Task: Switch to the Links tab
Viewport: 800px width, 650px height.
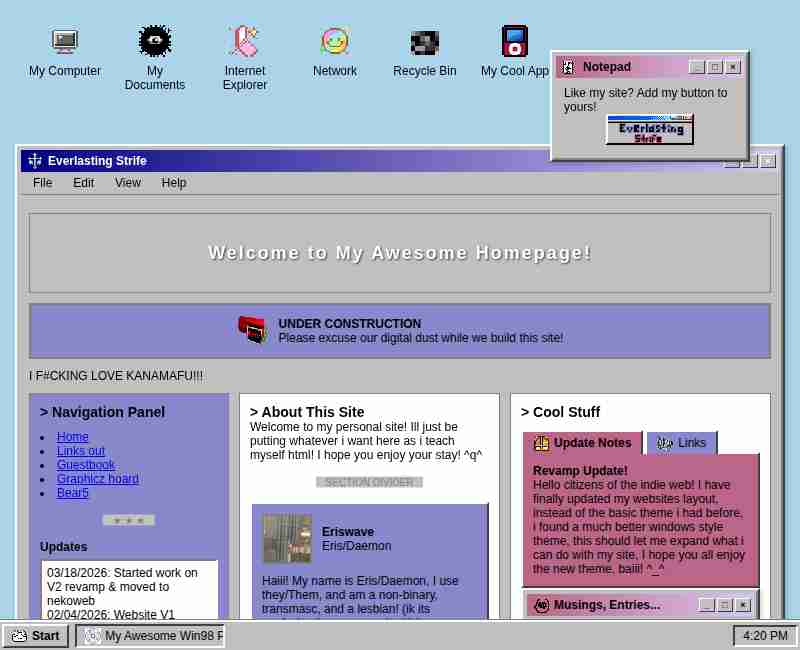Action: pyautogui.click(x=681, y=443)
